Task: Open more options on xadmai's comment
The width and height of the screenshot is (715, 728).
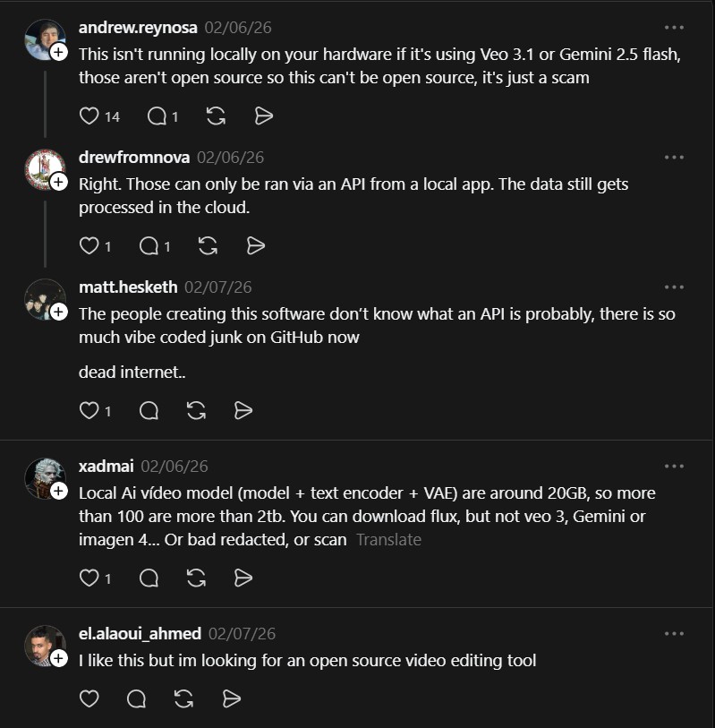Action: (x=674, y=467)
